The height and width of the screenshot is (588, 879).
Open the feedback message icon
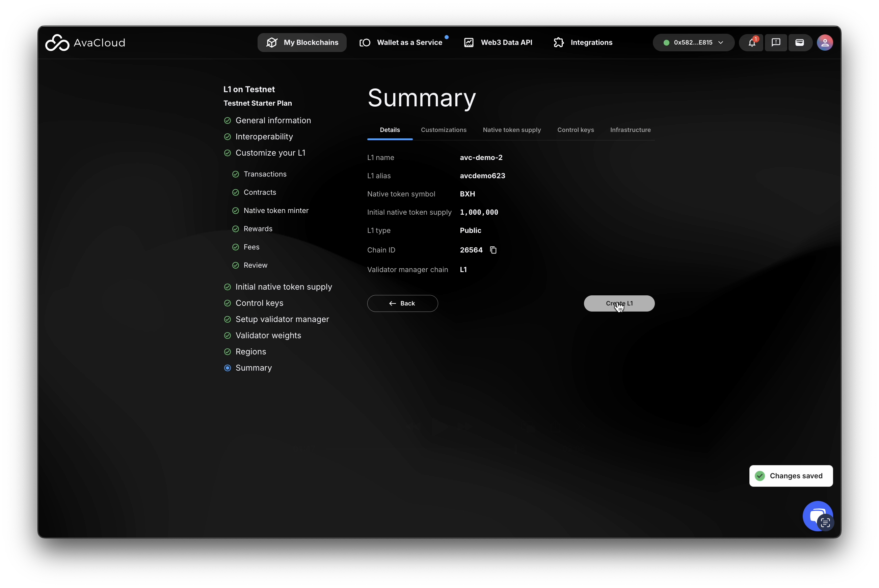[775, 43]
